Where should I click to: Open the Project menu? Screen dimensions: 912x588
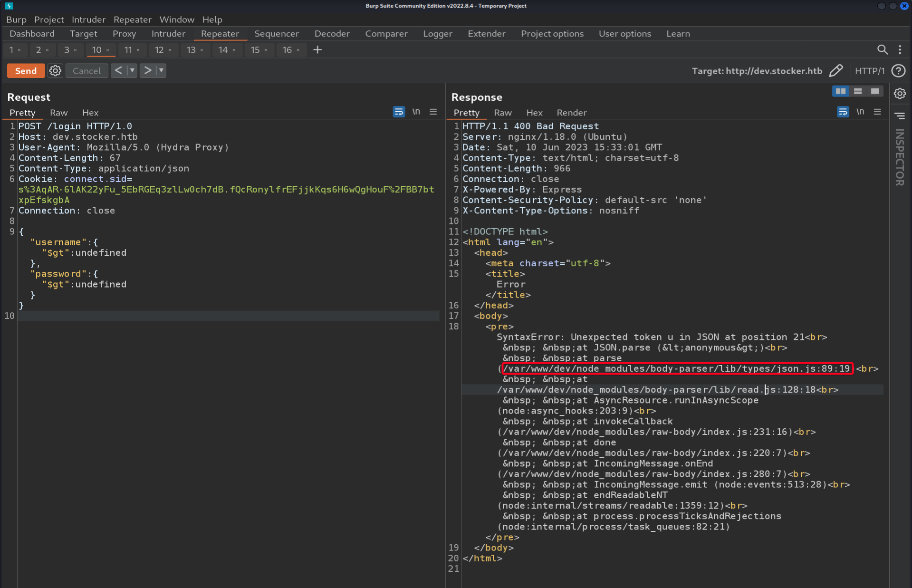coord(49,19)
